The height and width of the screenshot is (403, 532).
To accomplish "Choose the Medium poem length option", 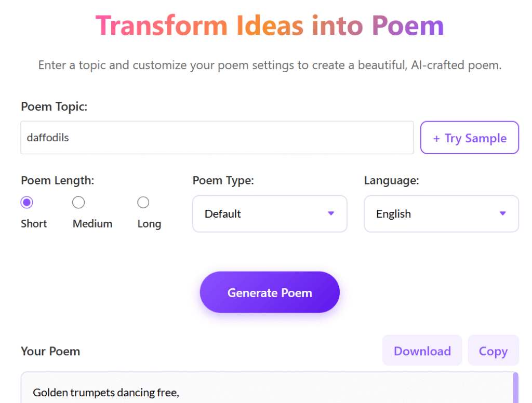I will coord(78,203).
